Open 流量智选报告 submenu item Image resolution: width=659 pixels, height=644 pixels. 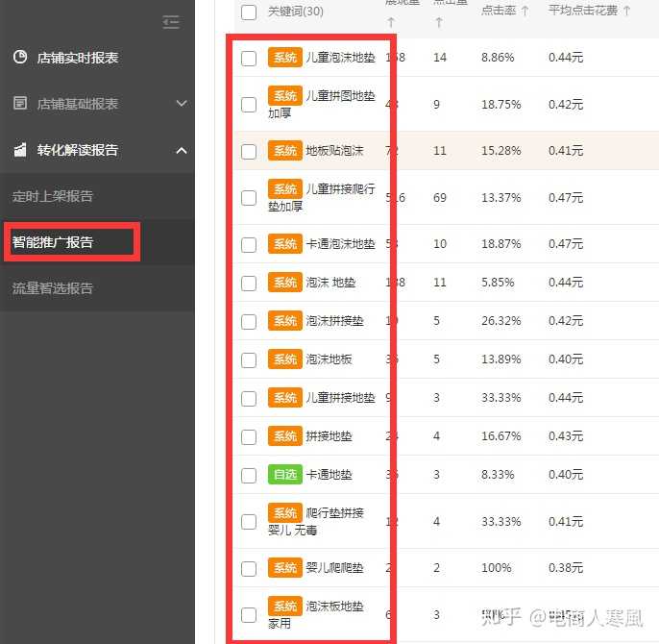pos(53,288)
